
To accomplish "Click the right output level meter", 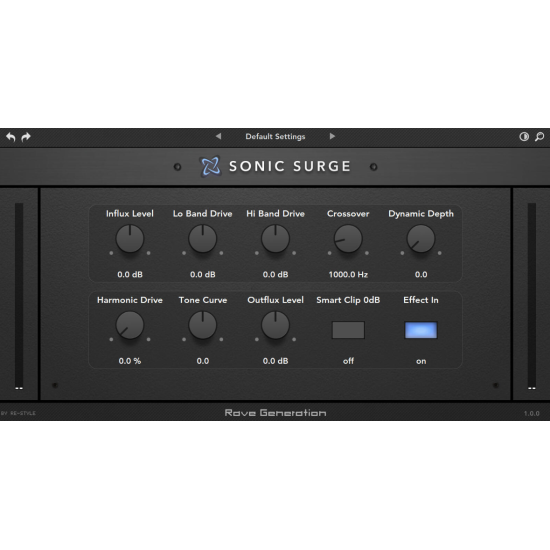I will [x=532, y=296].
